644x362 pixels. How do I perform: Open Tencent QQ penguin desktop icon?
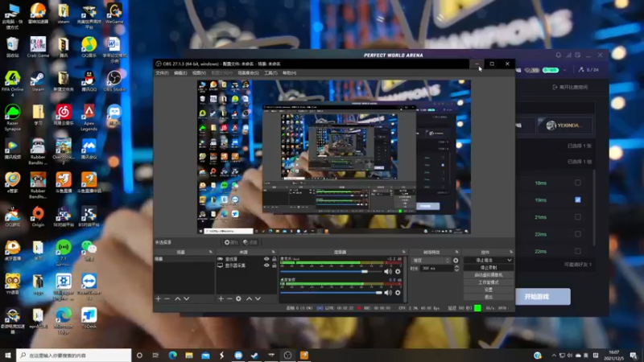coord(89,81)
